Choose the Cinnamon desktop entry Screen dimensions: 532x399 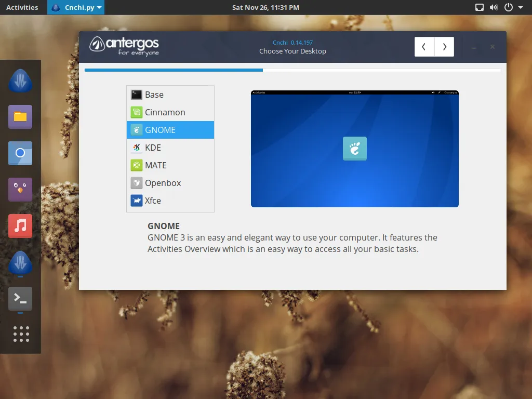[165, 112]
